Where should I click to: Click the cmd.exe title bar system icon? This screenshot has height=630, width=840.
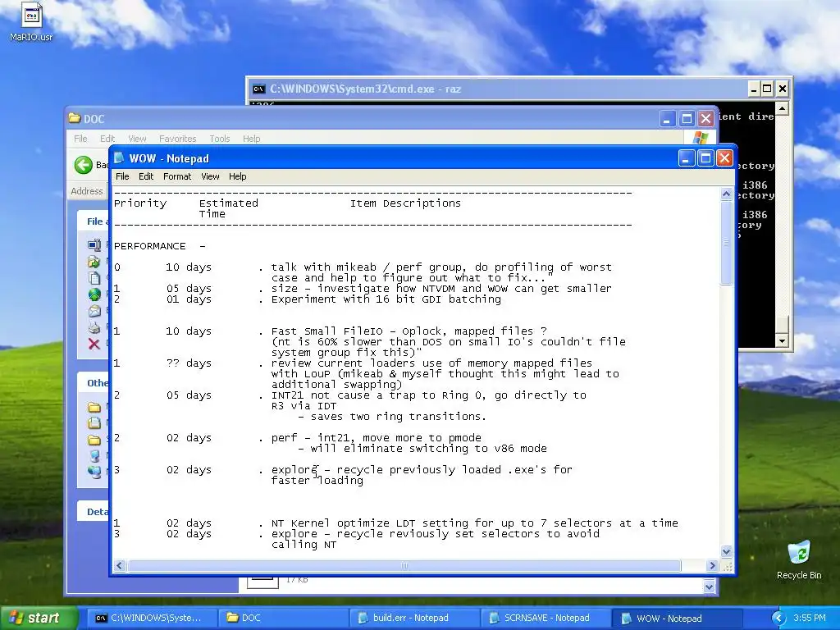(x=258, y=89)
